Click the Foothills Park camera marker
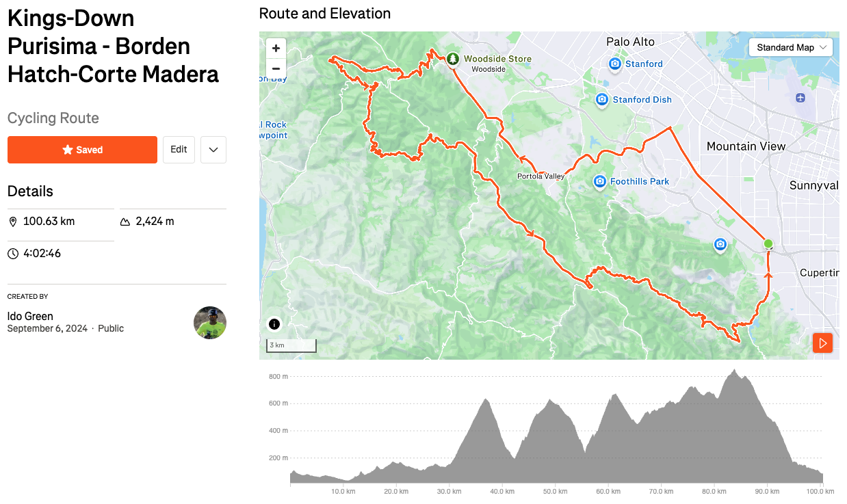 click(600, 181)
